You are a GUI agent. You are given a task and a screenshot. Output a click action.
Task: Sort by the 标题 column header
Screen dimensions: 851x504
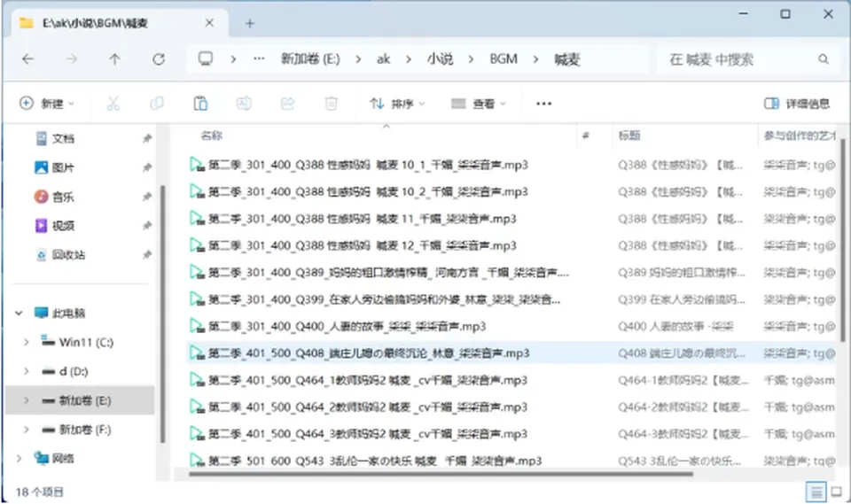(629, 136)
